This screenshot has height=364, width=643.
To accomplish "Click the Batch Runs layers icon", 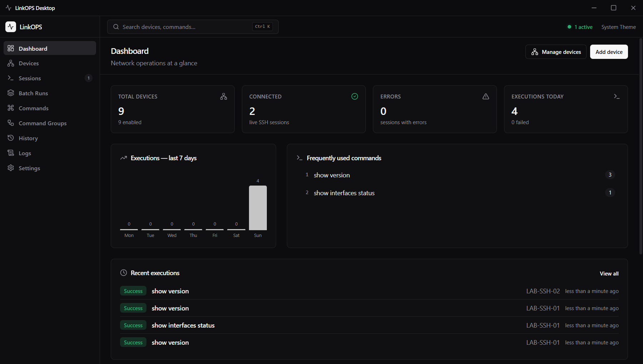I will 11,93.
